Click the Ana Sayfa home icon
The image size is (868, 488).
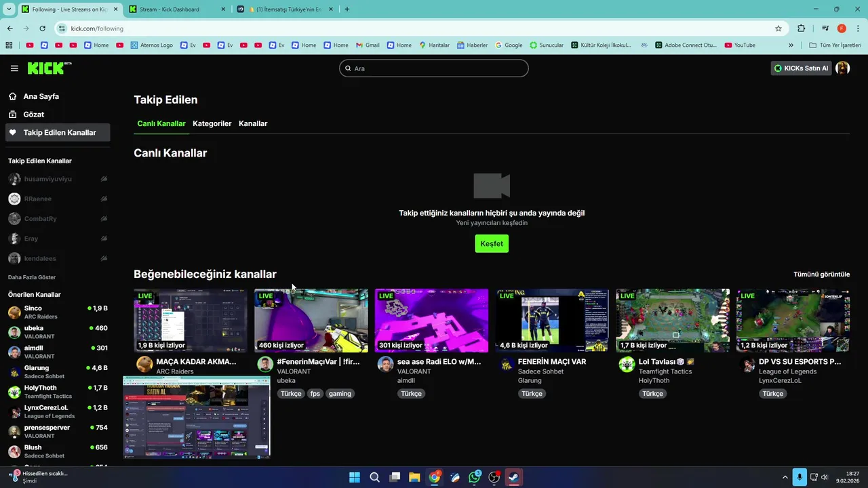[x=12, y=96]
